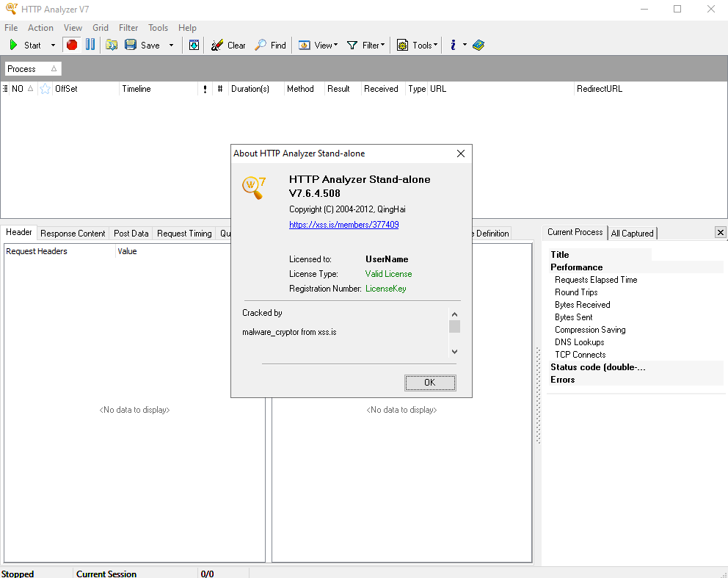Open the Start button dropdown arrow
Image resolution: width=728 pixels, height=578 pixels.
click(53, 46)
